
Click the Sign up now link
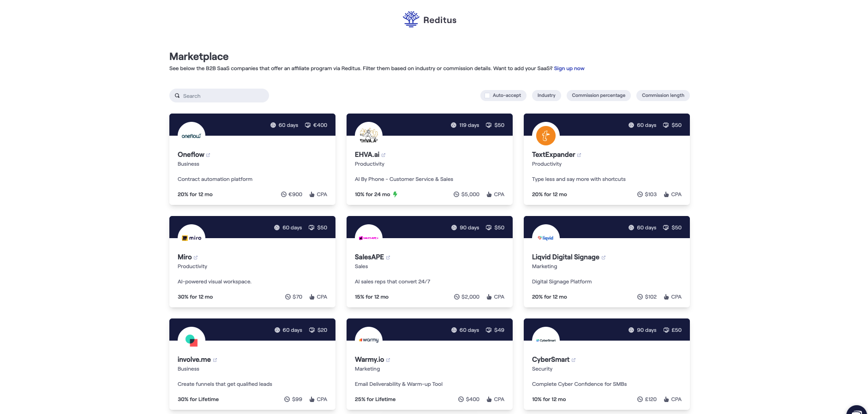click(x=569, y=68)
